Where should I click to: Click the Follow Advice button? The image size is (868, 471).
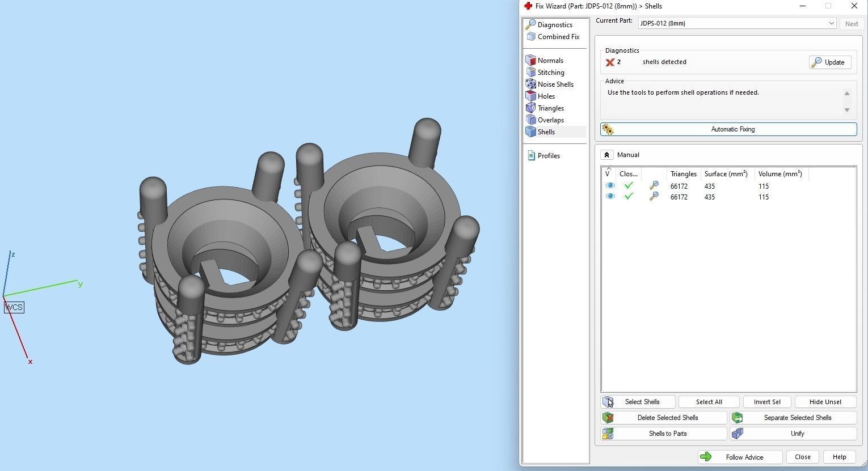pyautogui.click(x=740, y=457)
